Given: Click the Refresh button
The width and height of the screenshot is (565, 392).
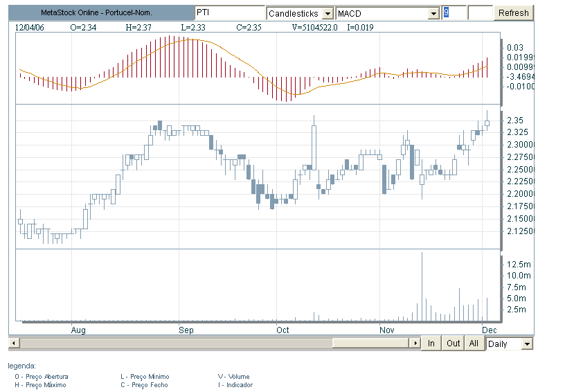Looking at the screenshot, I should pos(513,12).
